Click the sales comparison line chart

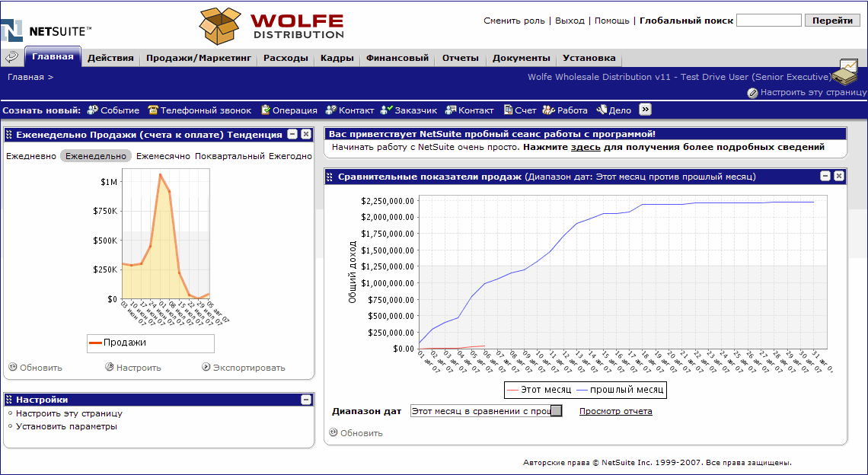(x=623, y=272)
